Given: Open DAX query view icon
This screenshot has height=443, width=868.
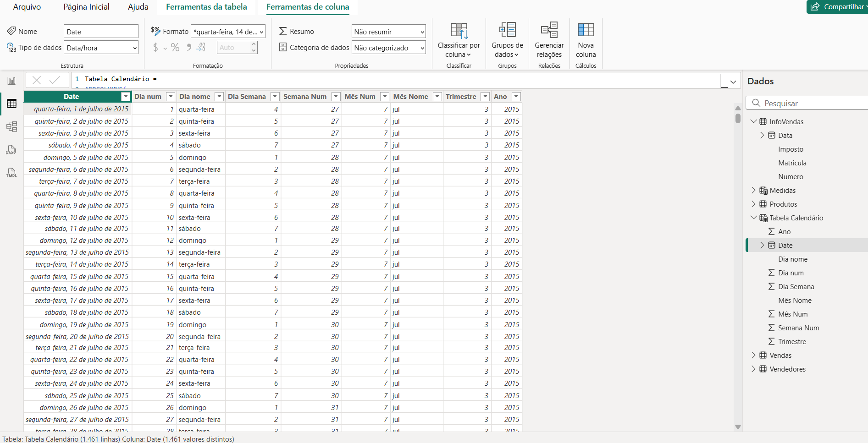Looking at the screenshot, I should click(x=11, y=150).
